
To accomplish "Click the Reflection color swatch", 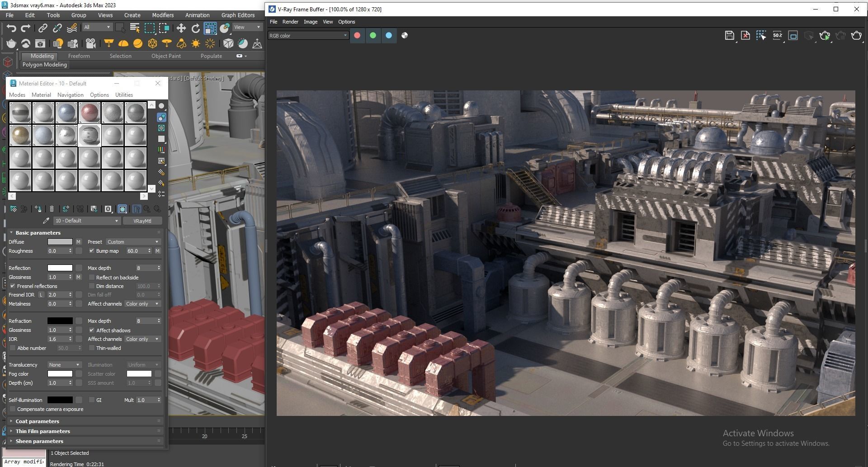I will tap(60, 268).
